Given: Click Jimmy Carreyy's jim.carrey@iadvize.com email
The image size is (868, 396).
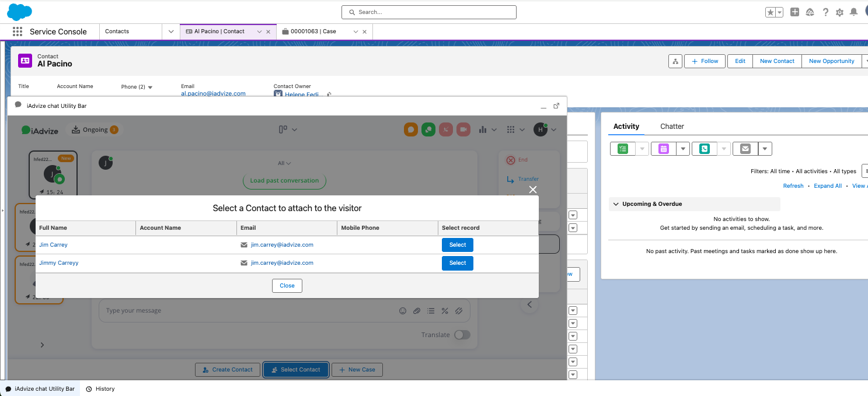Looking at the screenshot, I should point(282,263).
